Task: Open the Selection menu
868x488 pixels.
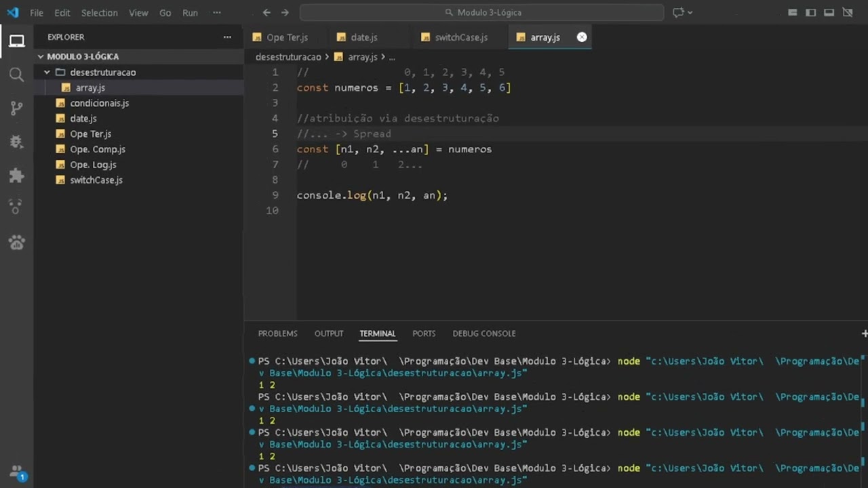Action: click(99, 13)
